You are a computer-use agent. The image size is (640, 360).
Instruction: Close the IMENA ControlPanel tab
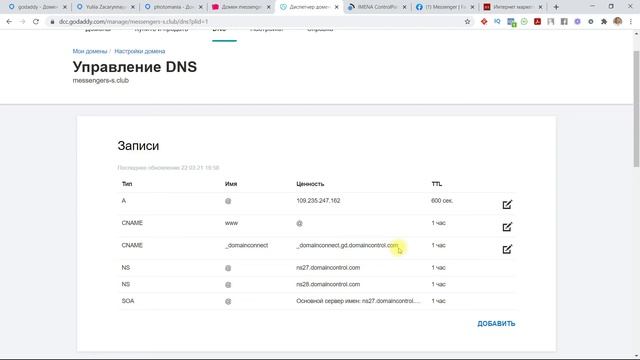pos(404,7)
